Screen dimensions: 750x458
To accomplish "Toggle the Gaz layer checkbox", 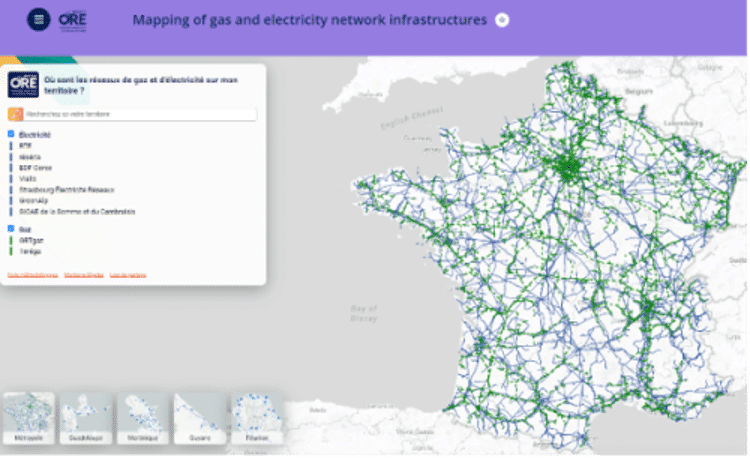I will click(11, 229).
